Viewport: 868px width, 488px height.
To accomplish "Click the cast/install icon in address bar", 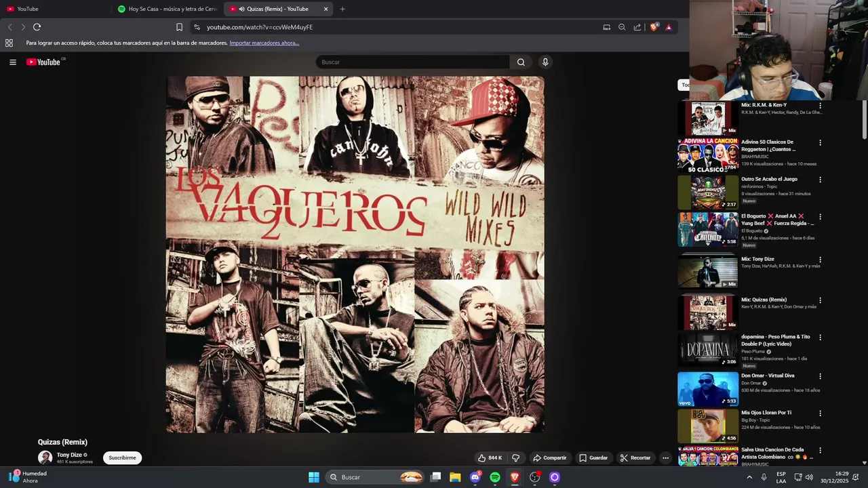I will coord(607,27).
